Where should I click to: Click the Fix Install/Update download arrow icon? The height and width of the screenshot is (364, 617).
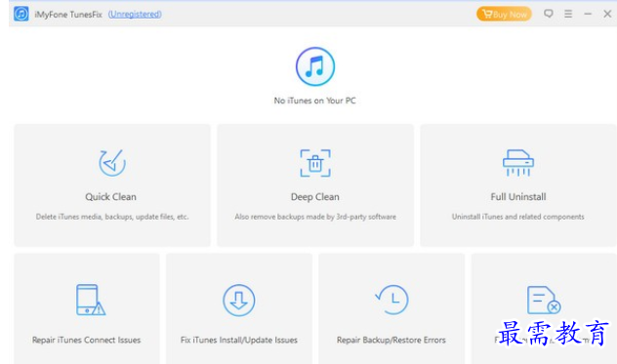pyautogui.click(x=239, y=300)
